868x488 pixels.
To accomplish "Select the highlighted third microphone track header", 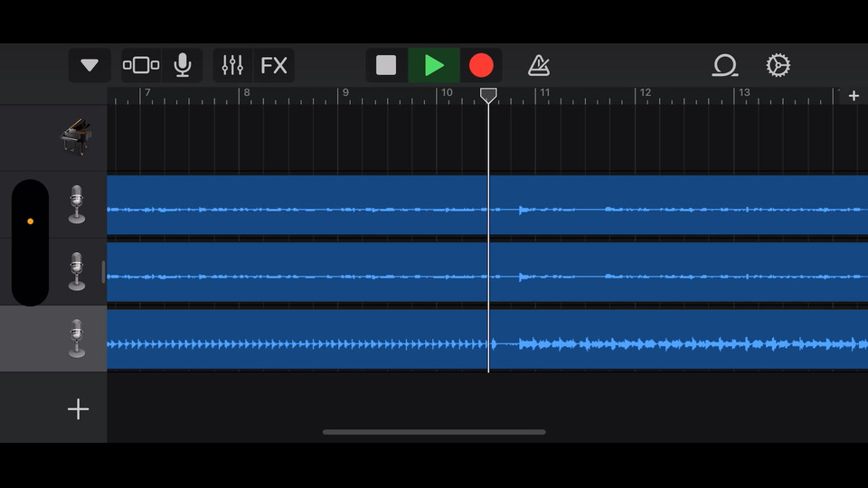I will point(77,338).
